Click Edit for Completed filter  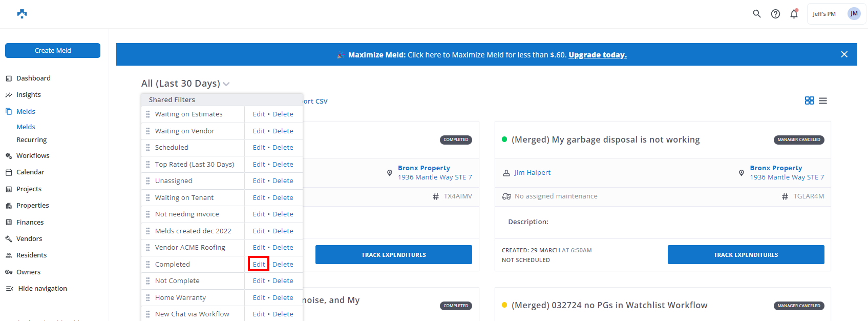tap(259, 265)
